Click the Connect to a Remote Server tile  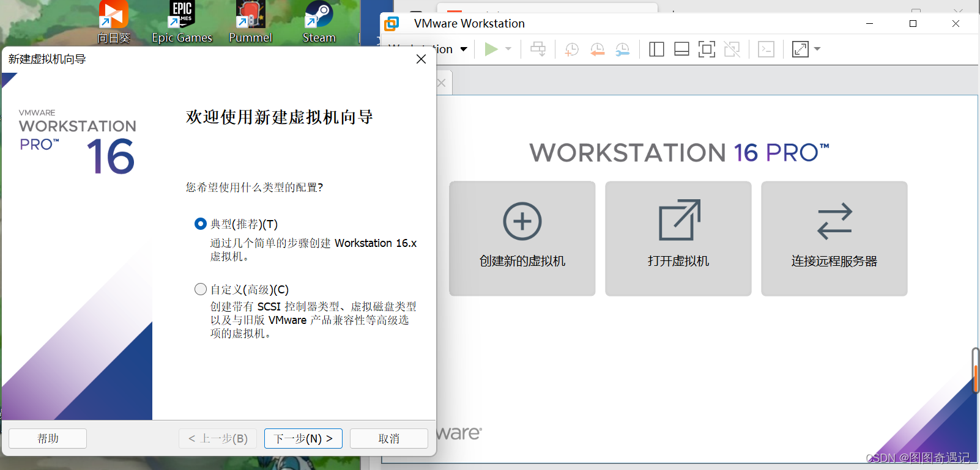click(834, 238)
